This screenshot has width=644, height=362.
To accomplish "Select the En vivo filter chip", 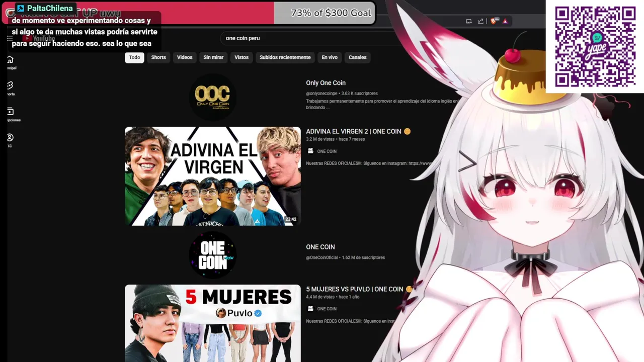I will tap(330, 57).
